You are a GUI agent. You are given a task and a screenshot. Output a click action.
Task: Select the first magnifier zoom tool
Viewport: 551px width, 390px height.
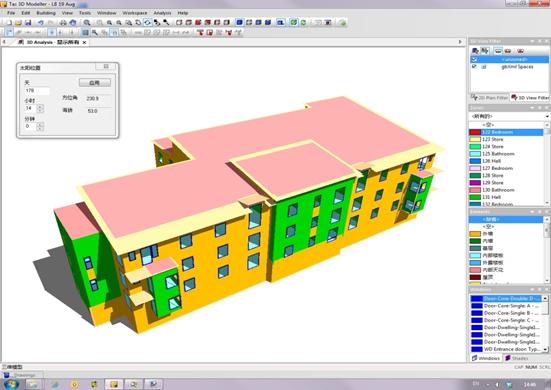pos(86,22)
